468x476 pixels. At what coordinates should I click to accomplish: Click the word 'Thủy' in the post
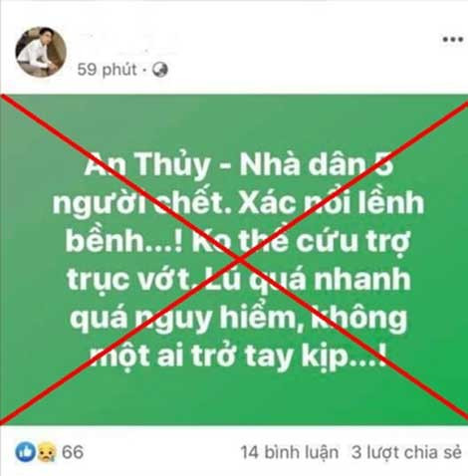[172, 166]
